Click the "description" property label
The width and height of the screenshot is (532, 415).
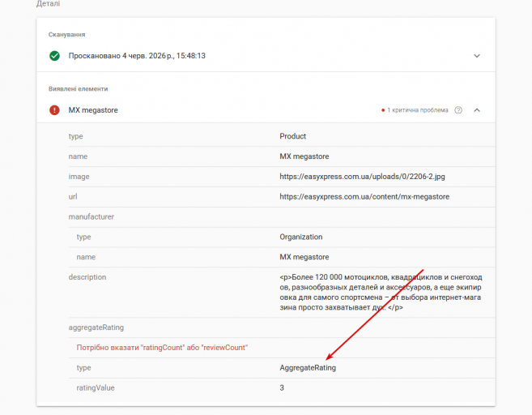click(87, 277)
